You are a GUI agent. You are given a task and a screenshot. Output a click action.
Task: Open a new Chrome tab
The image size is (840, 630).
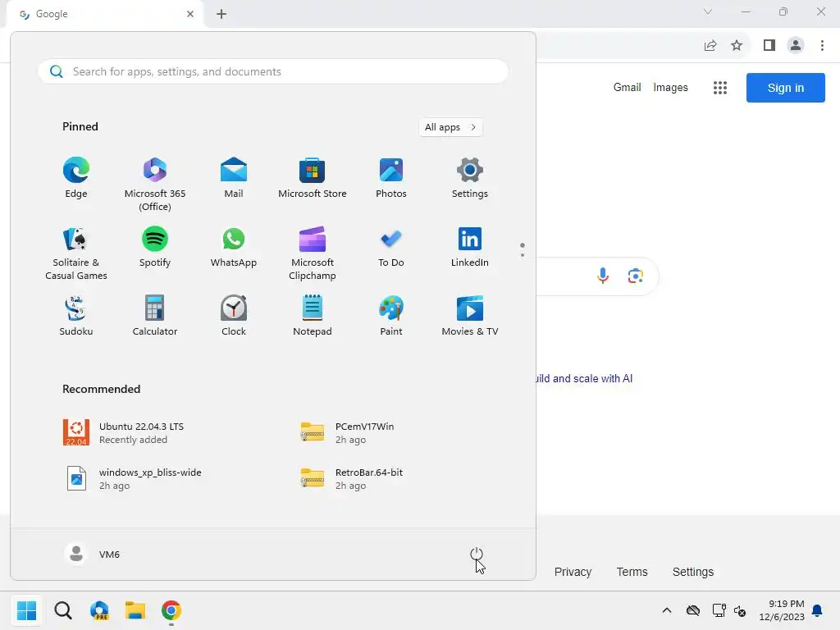[x=221, y=14]
